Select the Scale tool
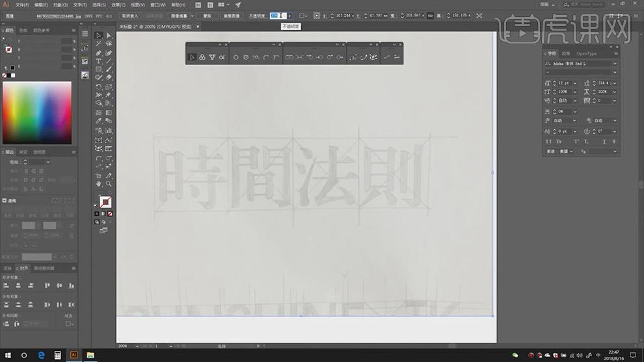 pos(109,87)
